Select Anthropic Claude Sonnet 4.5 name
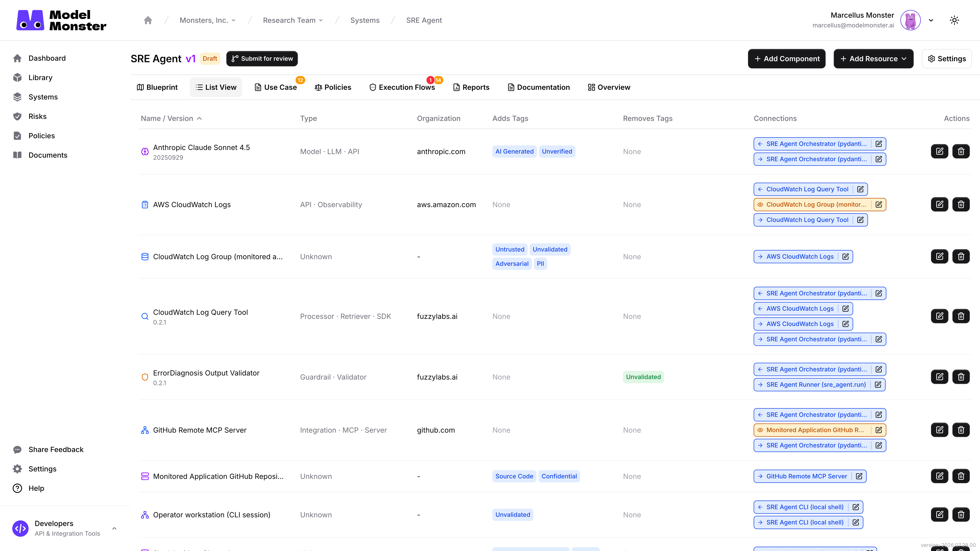This screenshot has height=551, width=980. point(201,148)
